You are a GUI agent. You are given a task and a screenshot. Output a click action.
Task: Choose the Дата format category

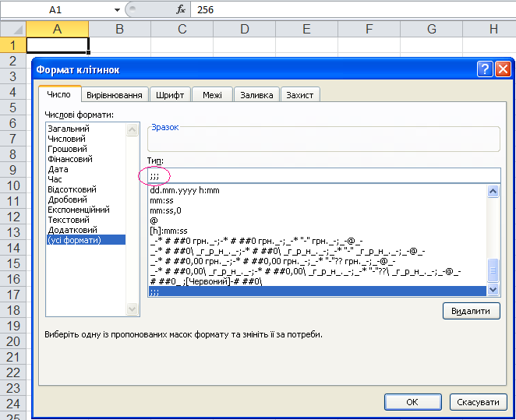tap(58, 169)
